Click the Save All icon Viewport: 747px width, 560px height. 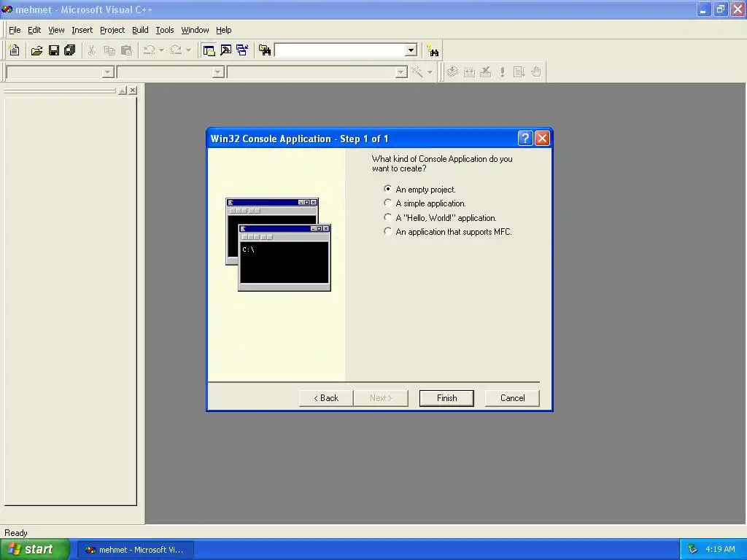[x=70, y=50]
